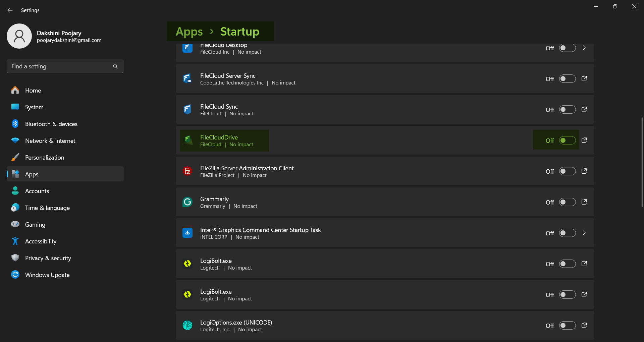Turn on FileCloudDrive startup toggle
The width and height of the screenshot is (644, 342).
pyautogui.click(x=567, y=140)
